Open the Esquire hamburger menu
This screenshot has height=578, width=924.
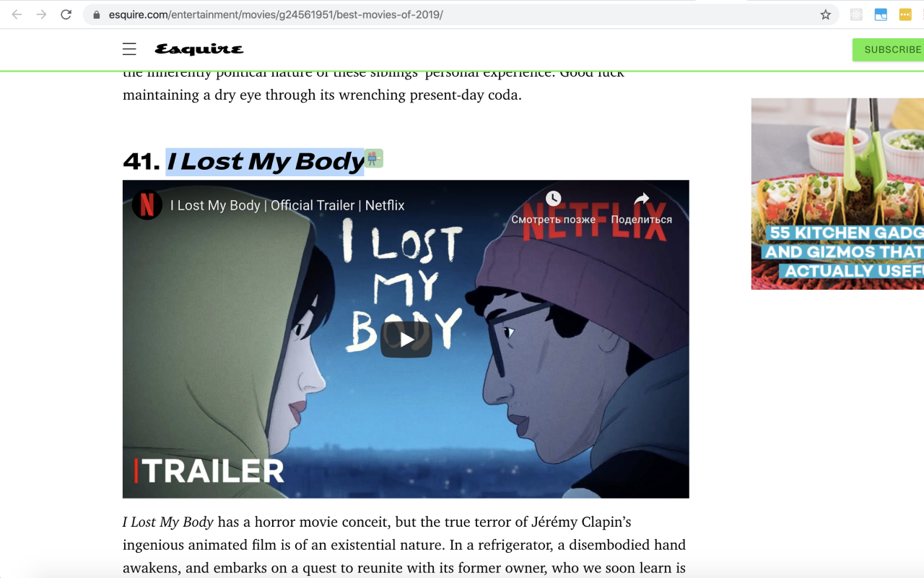pos(129,49)
